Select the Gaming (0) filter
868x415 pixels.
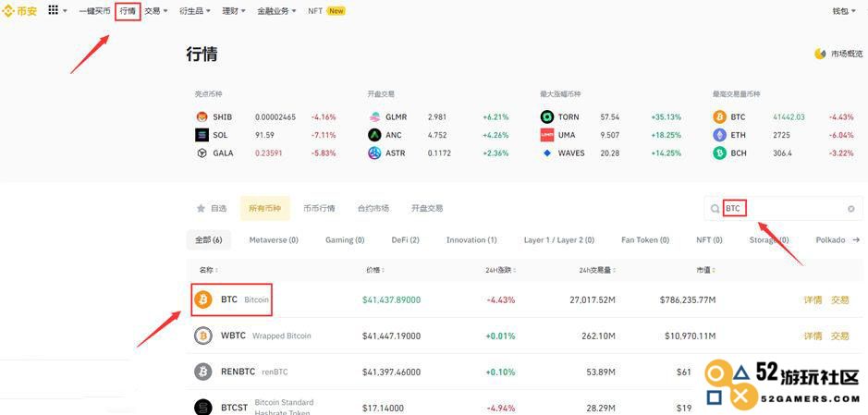click(345, 240)
